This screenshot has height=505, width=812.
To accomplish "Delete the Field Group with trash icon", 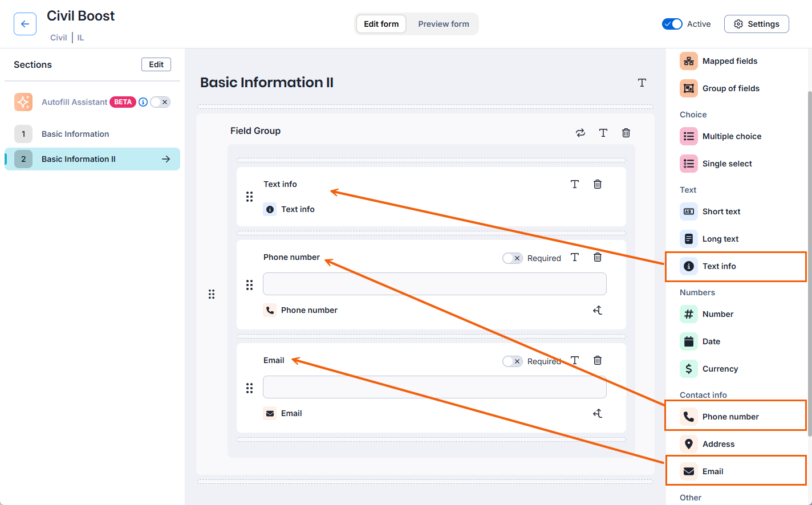I will [626, 133].
